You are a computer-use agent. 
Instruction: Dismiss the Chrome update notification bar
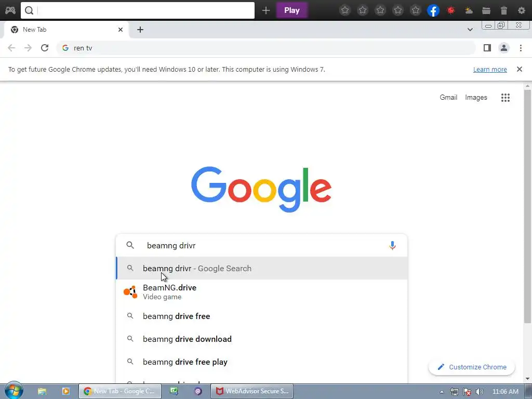click(519, 69)
